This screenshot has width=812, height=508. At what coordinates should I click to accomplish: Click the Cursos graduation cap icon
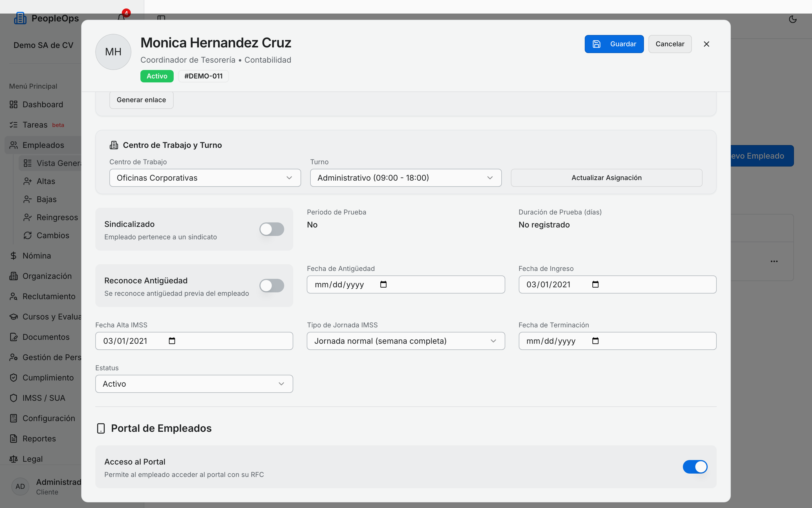click(14, 317)
